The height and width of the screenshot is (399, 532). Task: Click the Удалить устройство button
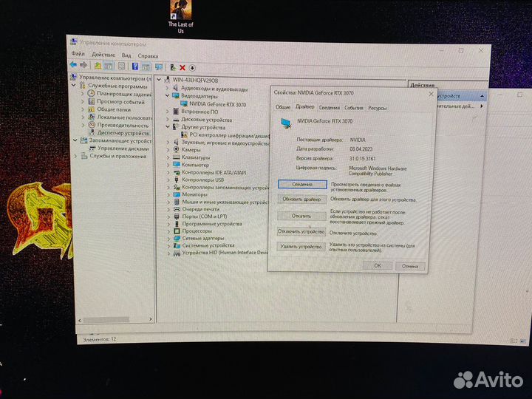(301, 247)
